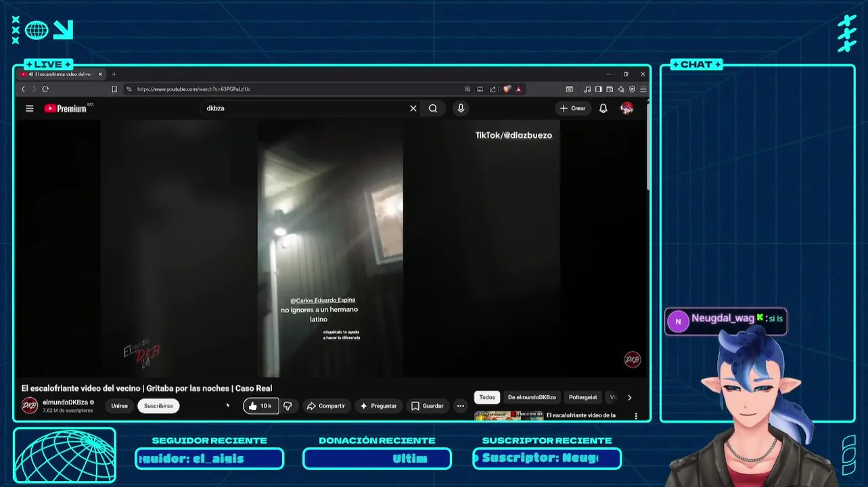This screenshot has height=487, width=868.
Task: Open more actions ellipsis under video
Action: click(x=460, y=406)
